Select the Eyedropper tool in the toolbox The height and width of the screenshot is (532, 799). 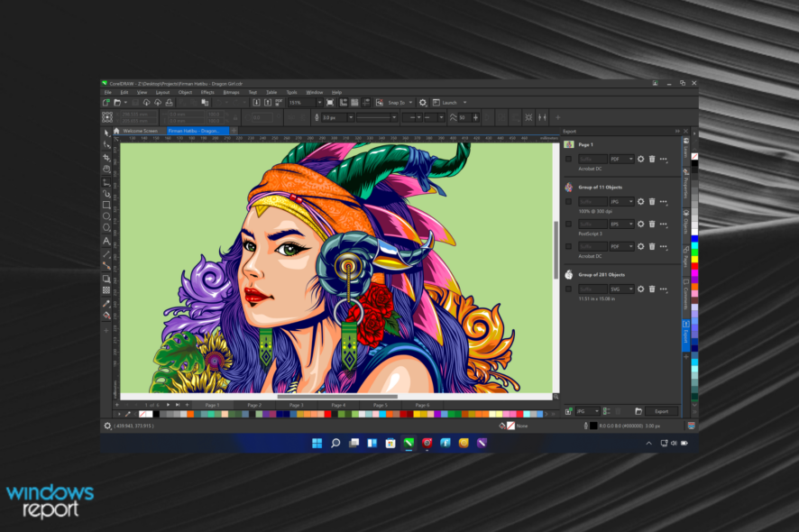pyautogui.click(x=106, y=304)
